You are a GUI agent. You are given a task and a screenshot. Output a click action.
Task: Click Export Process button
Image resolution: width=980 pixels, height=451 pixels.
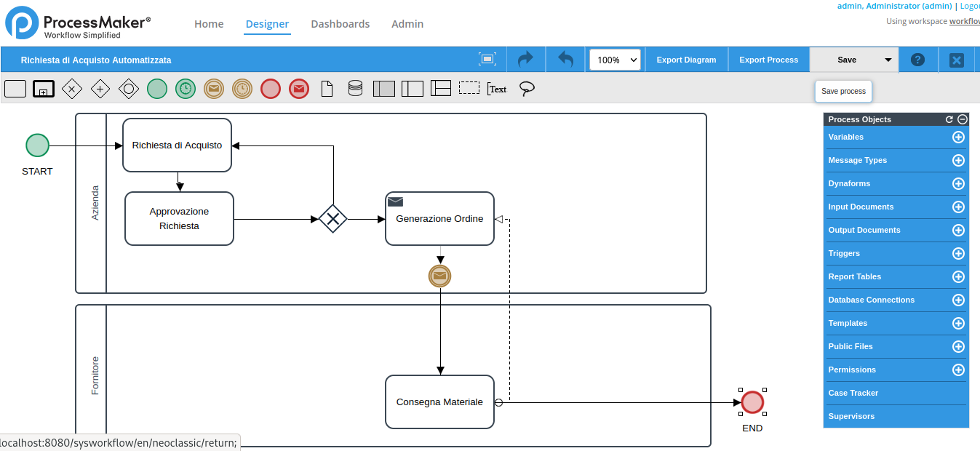pyautogui.click(x=768, y=60)
